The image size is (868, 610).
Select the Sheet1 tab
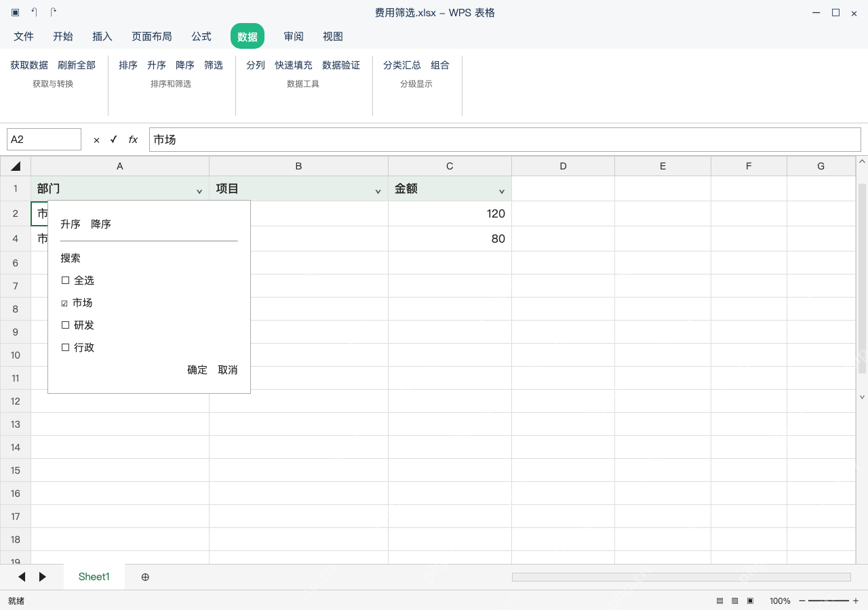pos(94,577)
